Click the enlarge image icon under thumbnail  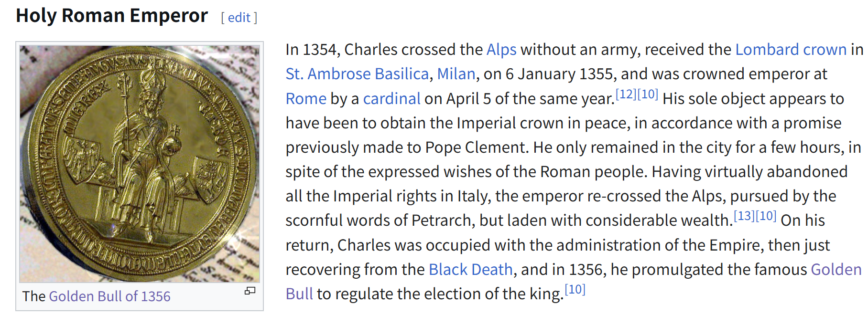(250, 291)
